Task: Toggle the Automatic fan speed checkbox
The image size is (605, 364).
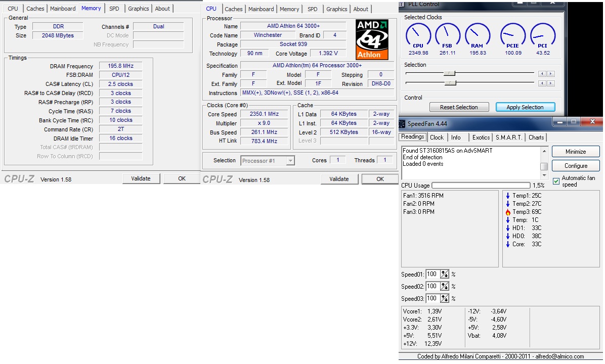Action: point(556,181)
